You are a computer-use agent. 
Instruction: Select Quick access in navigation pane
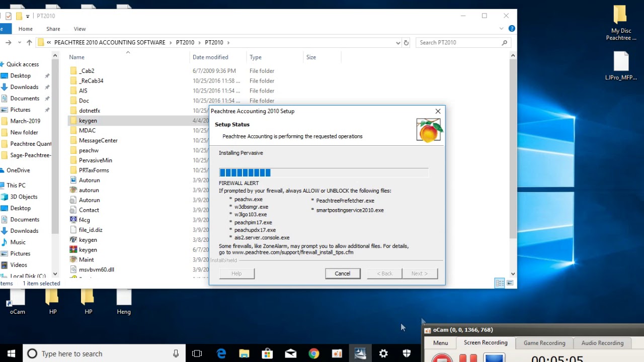[x=23, y=64]
